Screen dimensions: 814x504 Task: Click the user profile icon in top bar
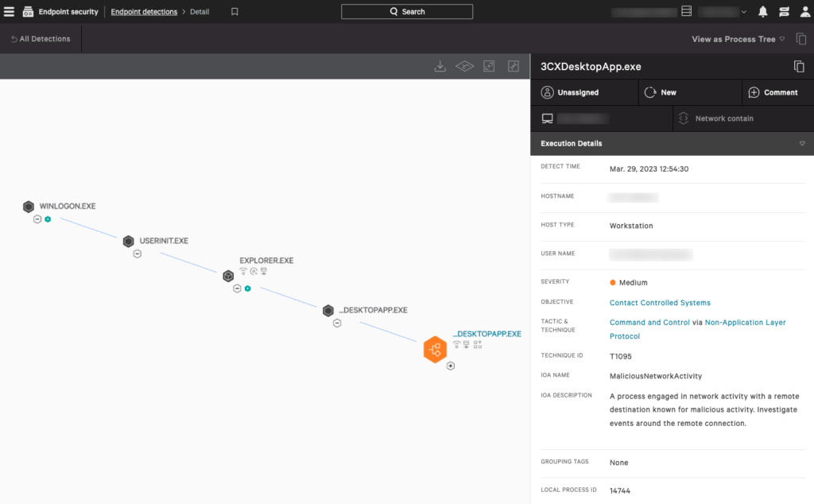tap(804, 11)
